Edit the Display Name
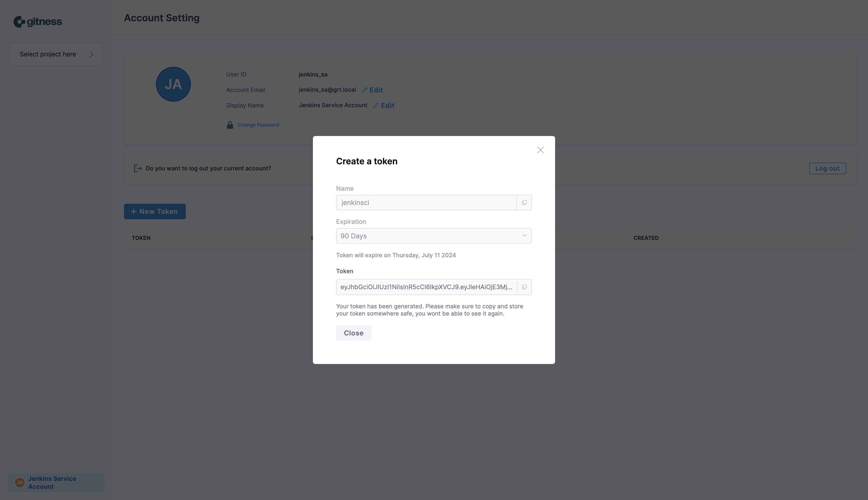Viewport: 868px width, 500px height. [384, 106]
